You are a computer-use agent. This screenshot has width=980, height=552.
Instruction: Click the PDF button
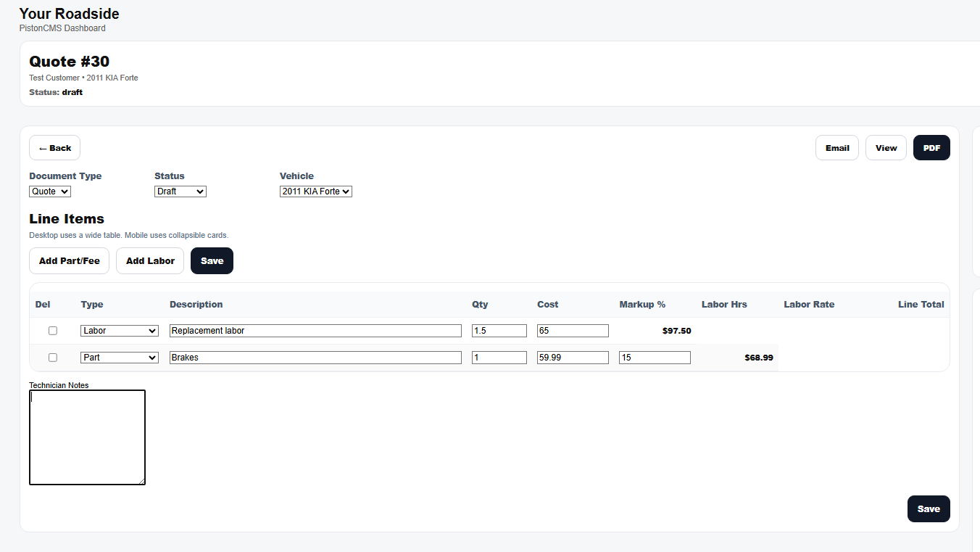(931, 147)
